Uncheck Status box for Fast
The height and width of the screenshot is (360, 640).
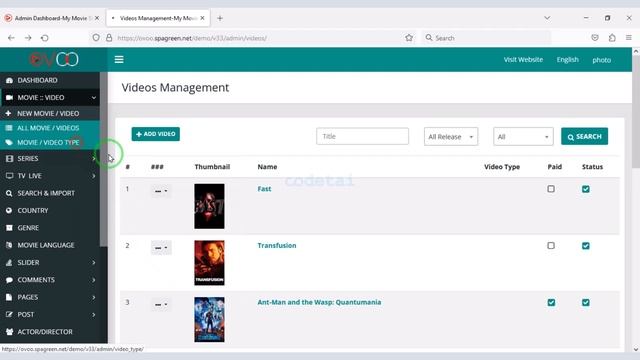[x=586, y=189]
